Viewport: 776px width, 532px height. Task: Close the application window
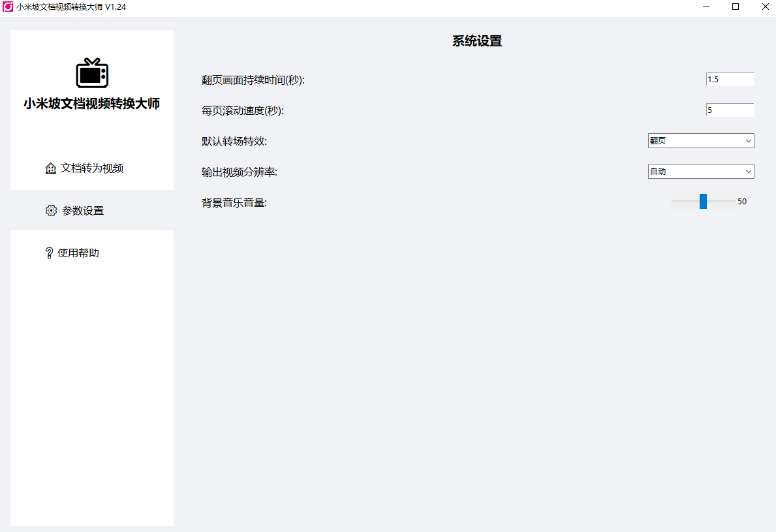(x=765, y=7)
